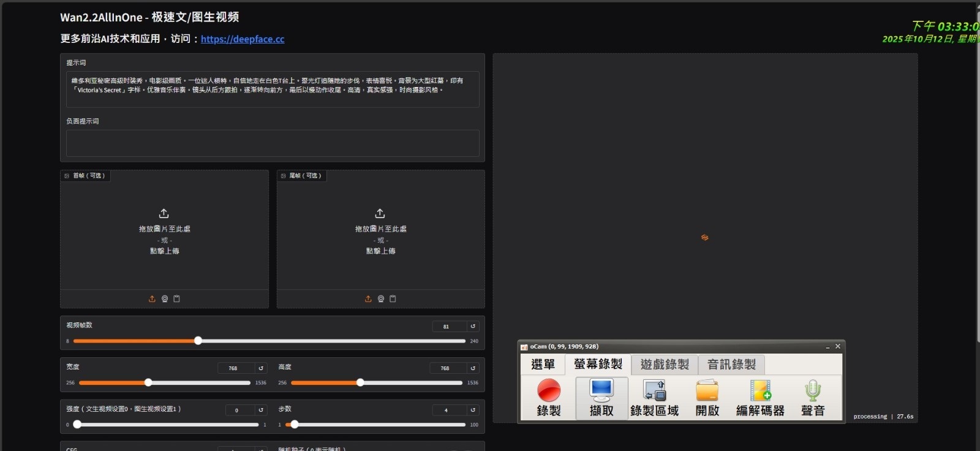Reset the 视频帧数 value to default
The image size is (980, 451).
[x=473, y=327]
